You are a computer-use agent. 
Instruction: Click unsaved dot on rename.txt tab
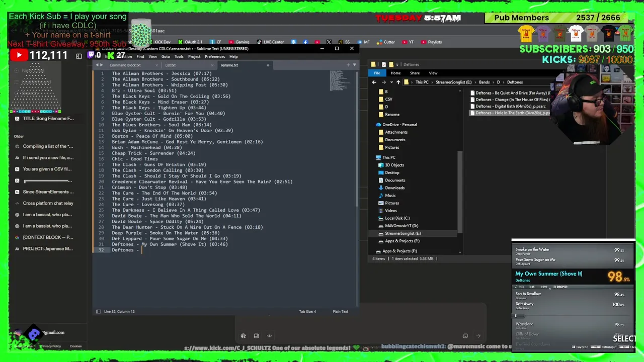point(268,65)
